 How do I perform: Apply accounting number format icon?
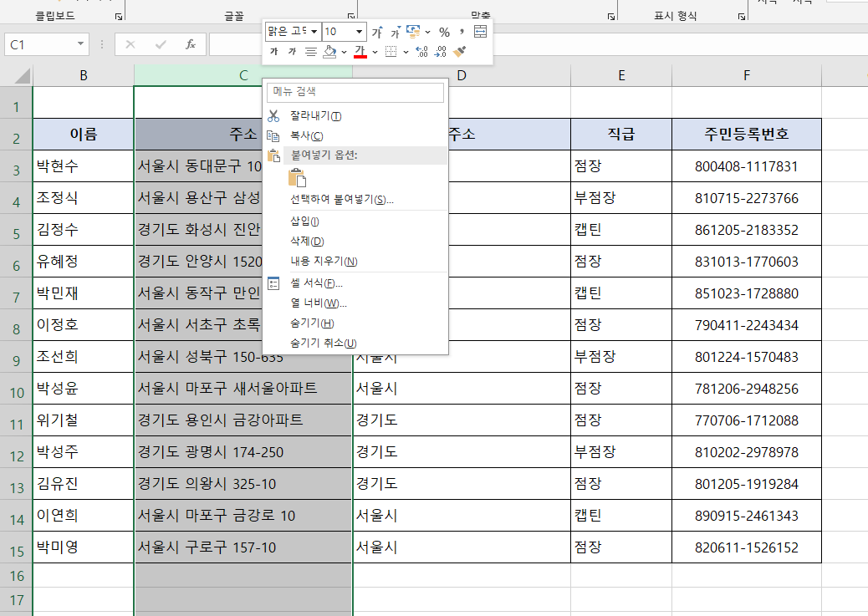click(413, 32)
